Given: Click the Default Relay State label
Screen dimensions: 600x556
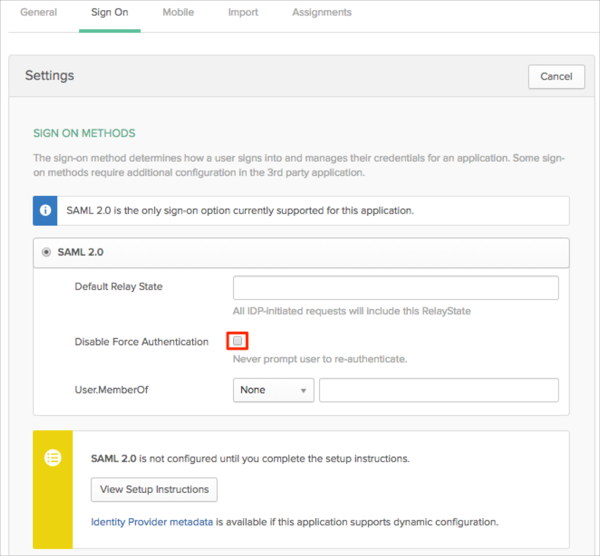Looking at the screenshot, I should click(x=118, y=287).
